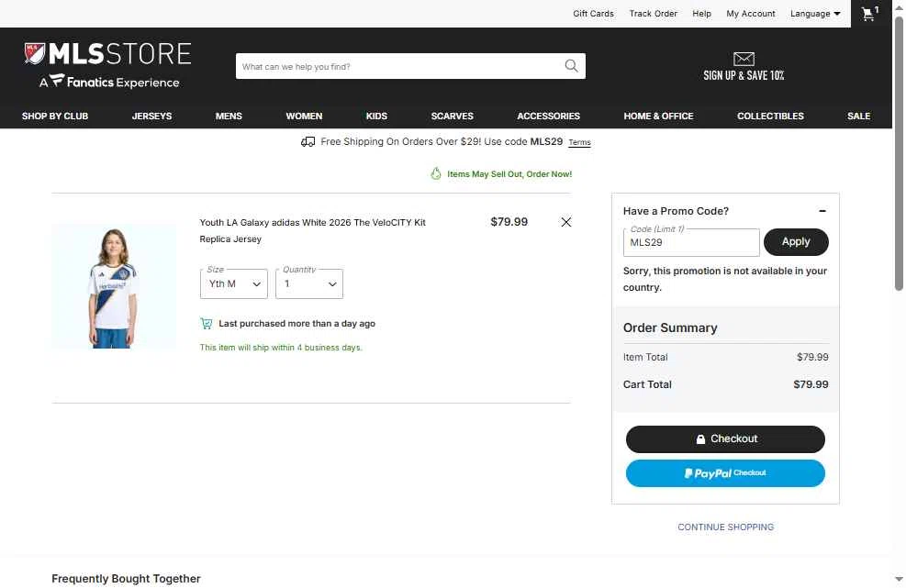Click the green cart last-purchased icon
The width and height of the screenshot is (906, 588).
207,324
